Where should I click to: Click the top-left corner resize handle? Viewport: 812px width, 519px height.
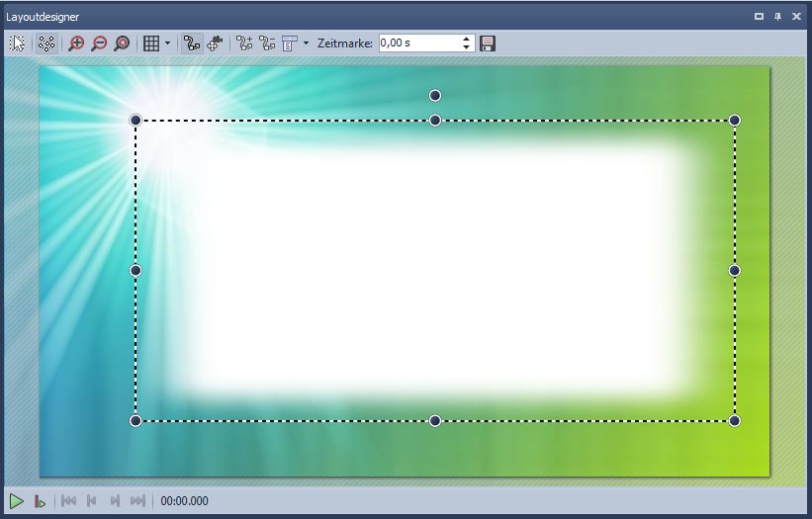[135, 121]
